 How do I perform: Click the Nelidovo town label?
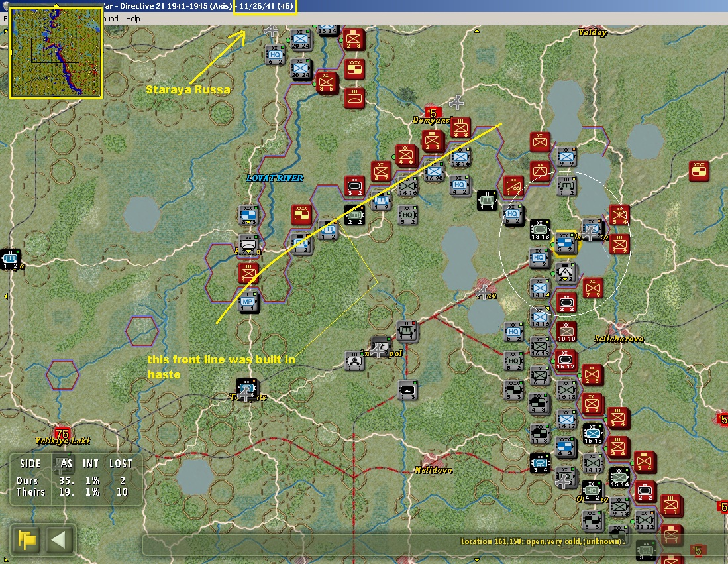[433, 470]
